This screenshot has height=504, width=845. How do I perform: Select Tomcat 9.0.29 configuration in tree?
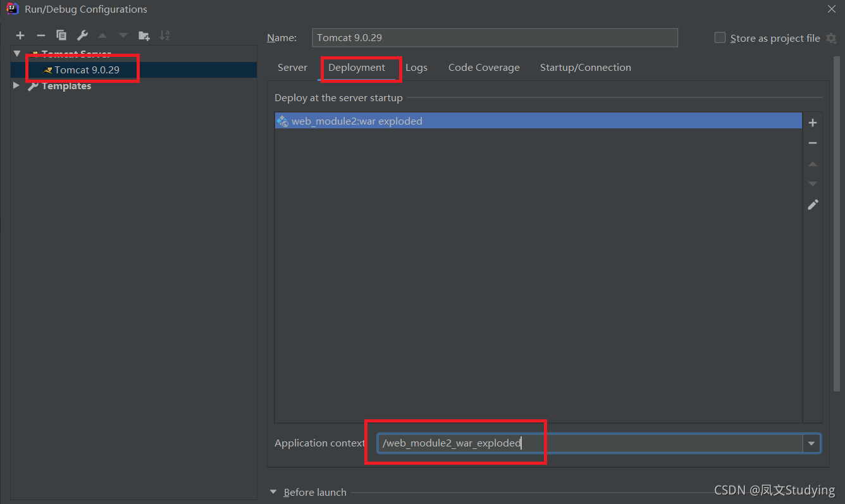[133, 70]
